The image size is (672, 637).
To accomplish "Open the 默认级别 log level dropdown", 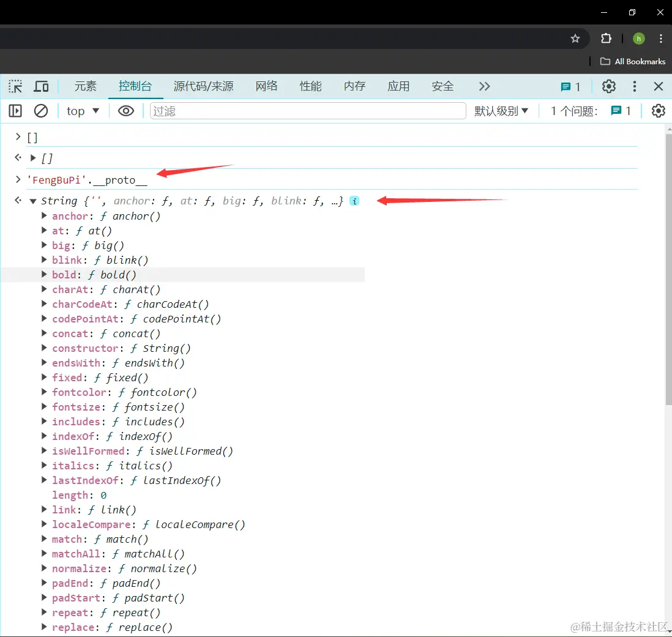I will [x=501, y=111].
